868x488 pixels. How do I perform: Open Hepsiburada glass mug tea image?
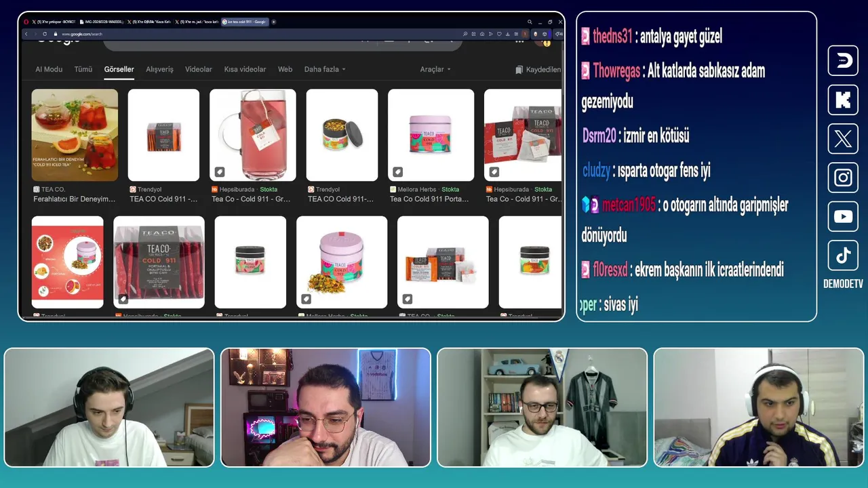[252, 135]
